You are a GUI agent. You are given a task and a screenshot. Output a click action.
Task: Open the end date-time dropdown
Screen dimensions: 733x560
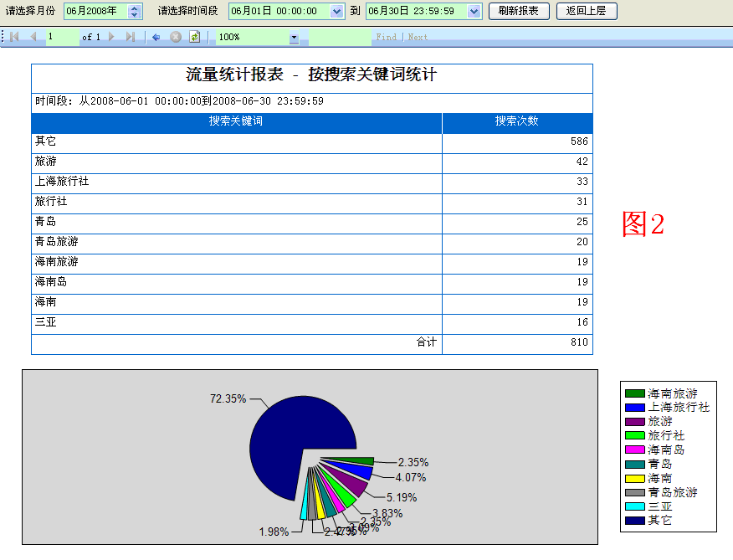[474, 12]
